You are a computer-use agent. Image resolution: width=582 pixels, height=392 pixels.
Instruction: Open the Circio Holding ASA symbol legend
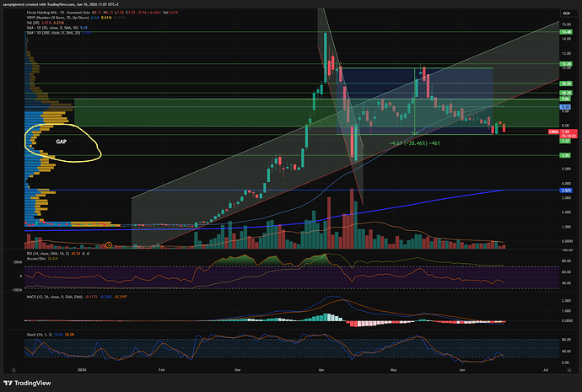point(58,13)
